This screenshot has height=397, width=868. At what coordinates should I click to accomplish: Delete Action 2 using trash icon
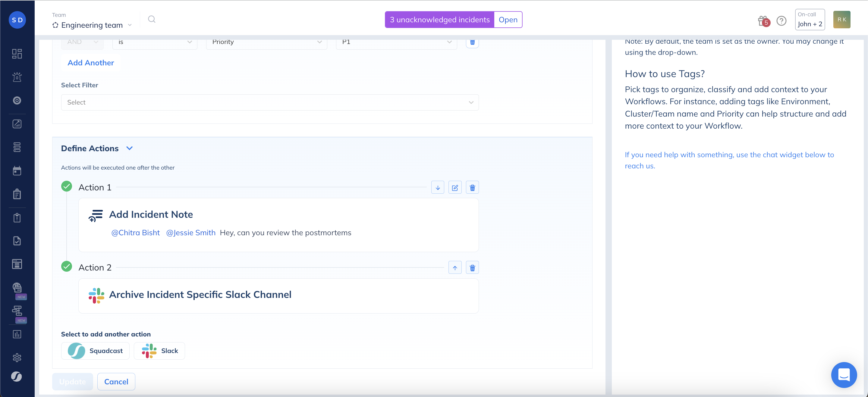(x=472, y=268)
